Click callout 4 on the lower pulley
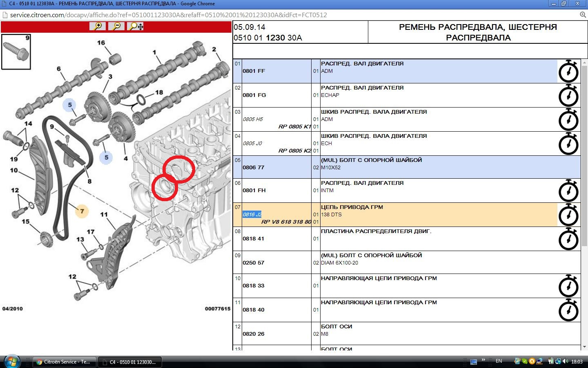 click(126, 158)
